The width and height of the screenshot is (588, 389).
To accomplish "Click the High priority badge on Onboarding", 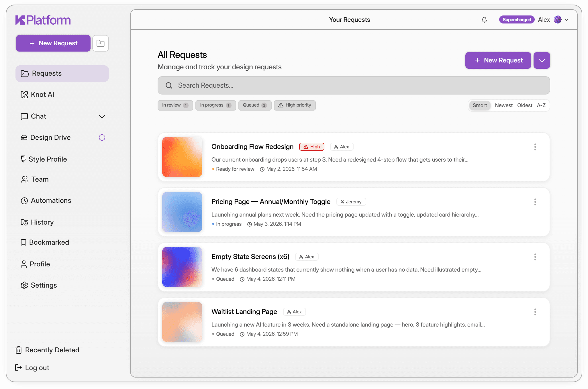I will click(x=312, y=147).
